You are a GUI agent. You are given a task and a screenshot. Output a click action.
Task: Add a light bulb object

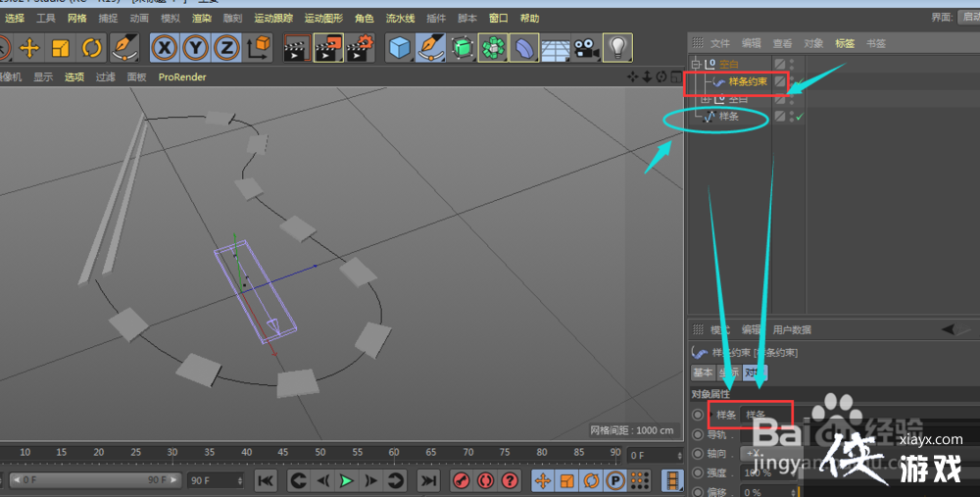(617, 47)
